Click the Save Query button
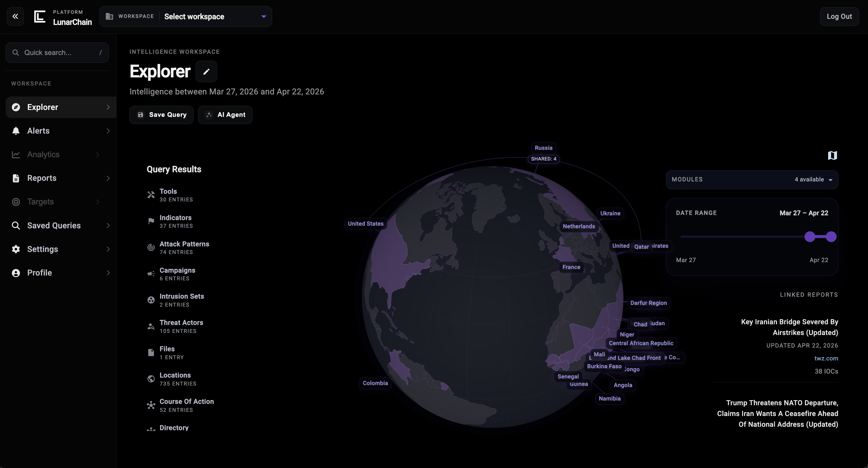This screenshot has width=868, height=468. point(161,115)
